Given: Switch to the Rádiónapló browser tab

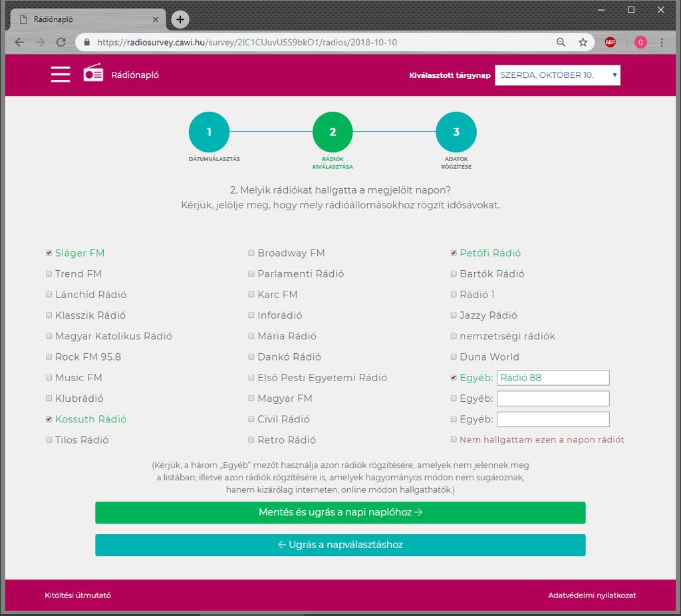Looking at the screenshot, I should tap(88, 19).
